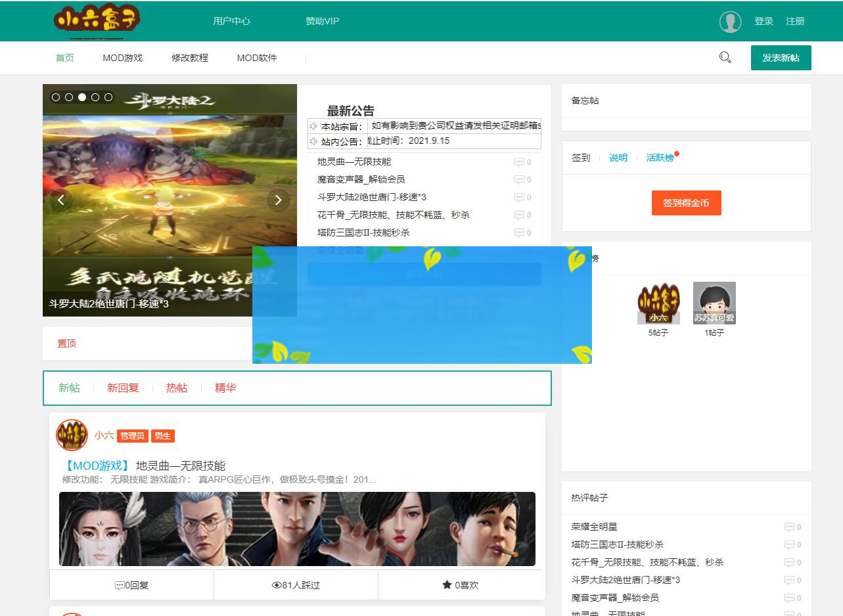843x616 pixels.
Task: Click the search magnifier icon
Action: 725,57
